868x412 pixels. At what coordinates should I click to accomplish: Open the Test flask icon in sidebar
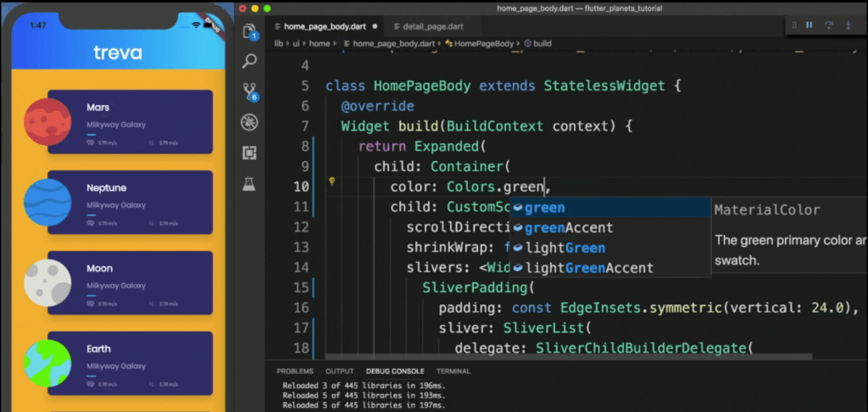point(249,184)
